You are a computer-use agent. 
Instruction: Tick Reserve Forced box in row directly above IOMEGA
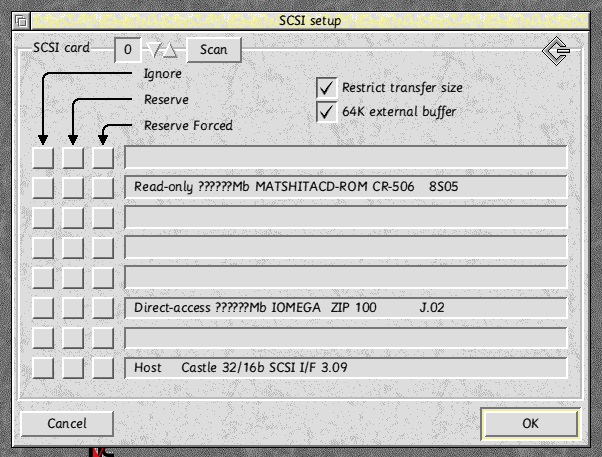click(103, 277)
